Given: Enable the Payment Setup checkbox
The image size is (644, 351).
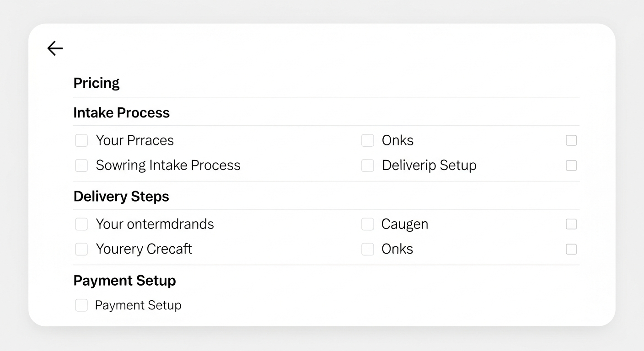Looking at the screenshot, I should [x=81, y=305].
